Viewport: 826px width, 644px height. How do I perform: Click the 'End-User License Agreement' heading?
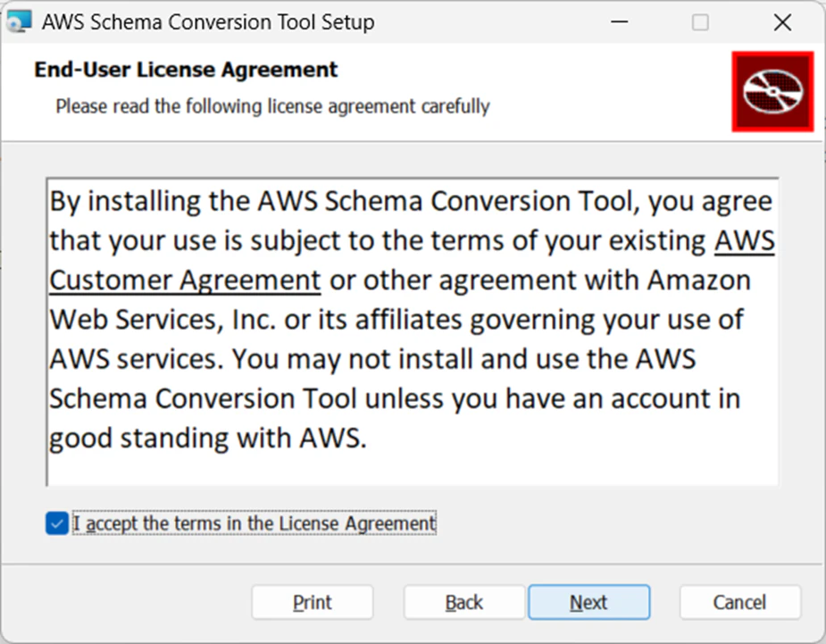coord(186,70)
